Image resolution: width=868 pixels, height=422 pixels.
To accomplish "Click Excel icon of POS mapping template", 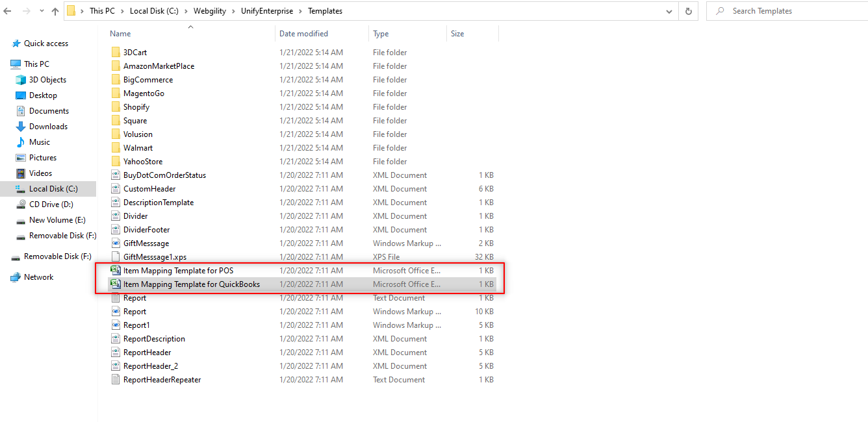I will (x=115, y=271).
